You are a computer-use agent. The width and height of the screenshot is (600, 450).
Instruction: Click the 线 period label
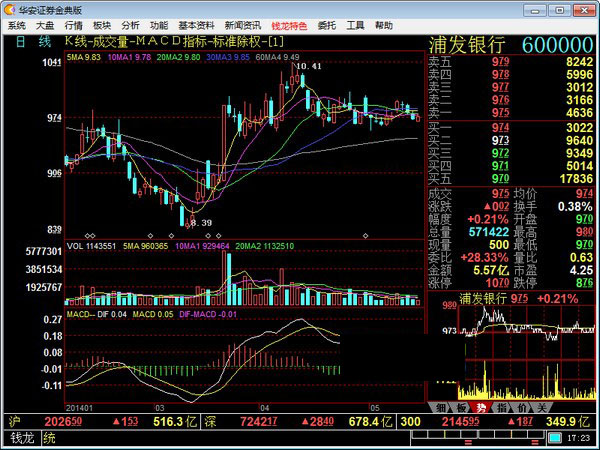44,41
